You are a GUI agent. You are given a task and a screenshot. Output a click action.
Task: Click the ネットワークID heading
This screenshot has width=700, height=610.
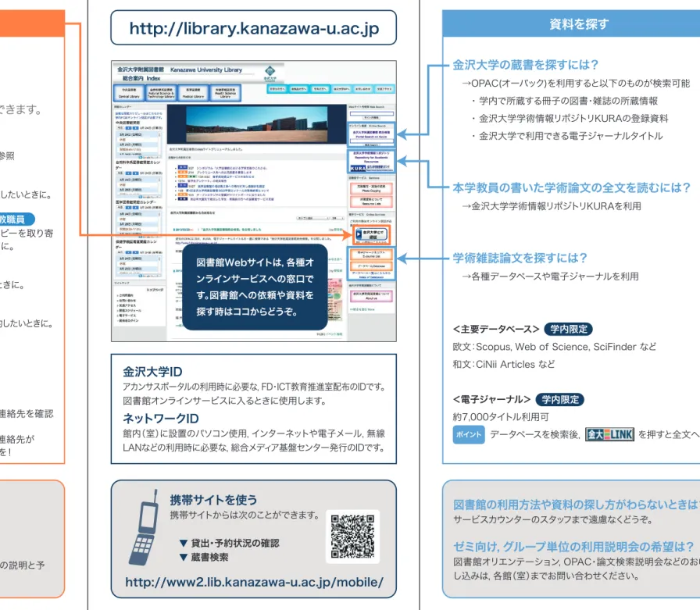161,419
